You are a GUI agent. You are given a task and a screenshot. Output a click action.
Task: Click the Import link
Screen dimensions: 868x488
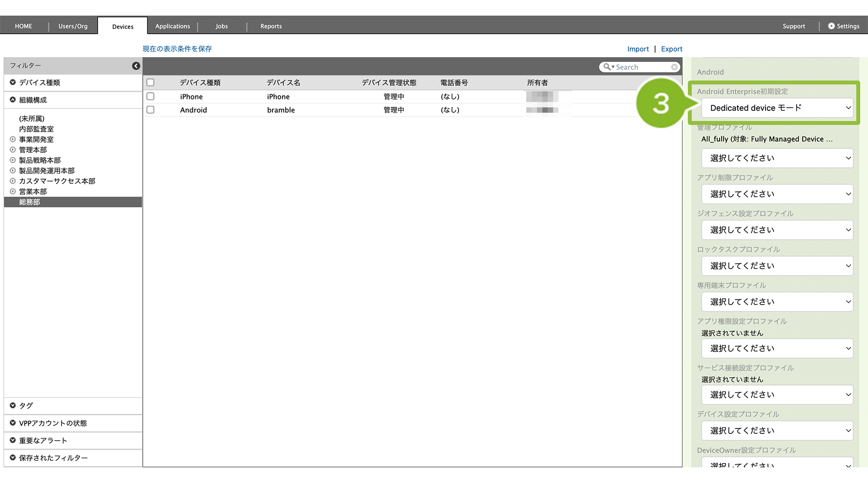[x=638, y=49]
